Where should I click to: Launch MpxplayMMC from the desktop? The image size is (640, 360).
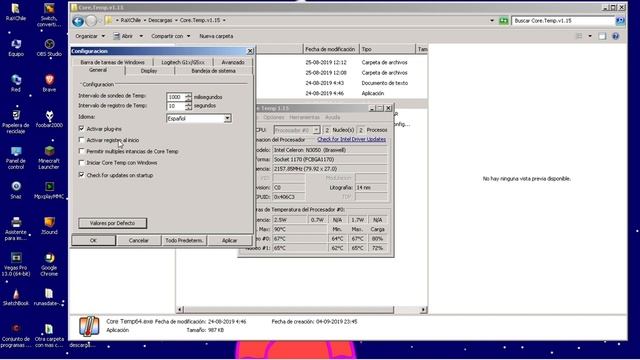[x=49, y=190]
